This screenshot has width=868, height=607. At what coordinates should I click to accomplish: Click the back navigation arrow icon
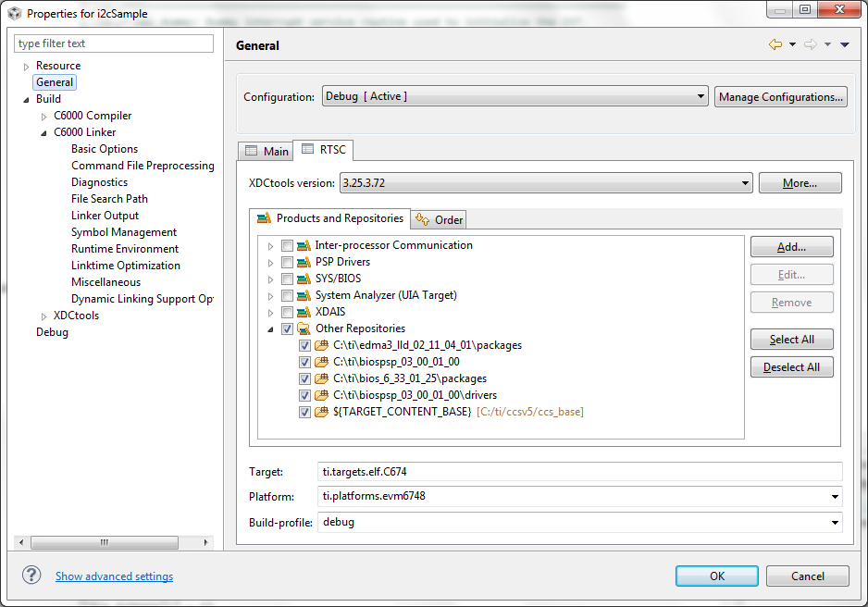775,44
